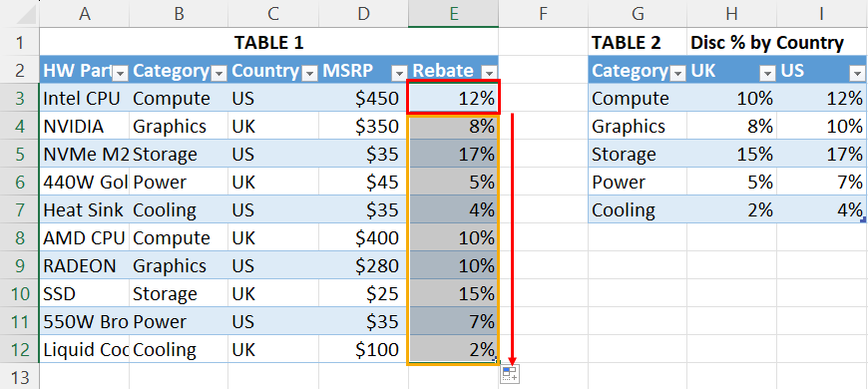Select the NVIDIA cell
Viewport: 868px width, 389px height.
pyautogui.click(x=84, y=126)
